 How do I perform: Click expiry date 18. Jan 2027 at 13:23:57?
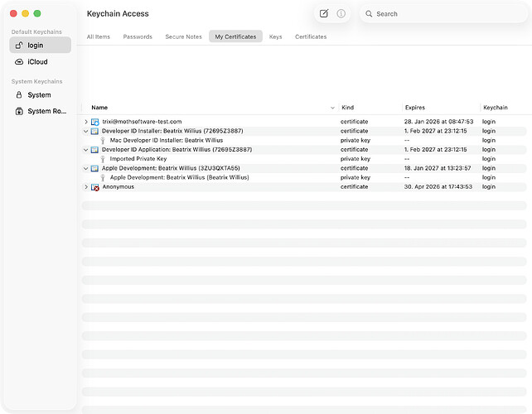[x=438, y=168]
